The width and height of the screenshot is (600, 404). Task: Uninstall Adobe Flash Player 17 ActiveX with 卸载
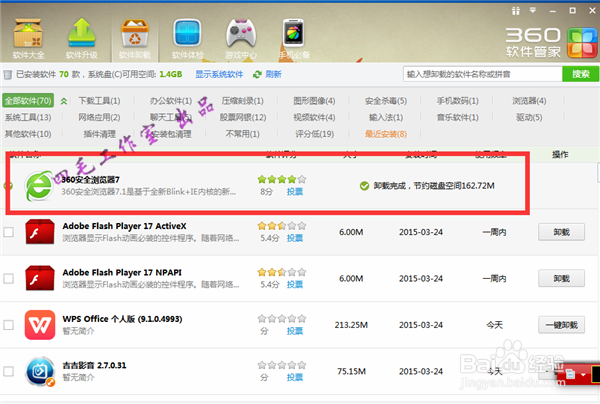coord(561,232)
